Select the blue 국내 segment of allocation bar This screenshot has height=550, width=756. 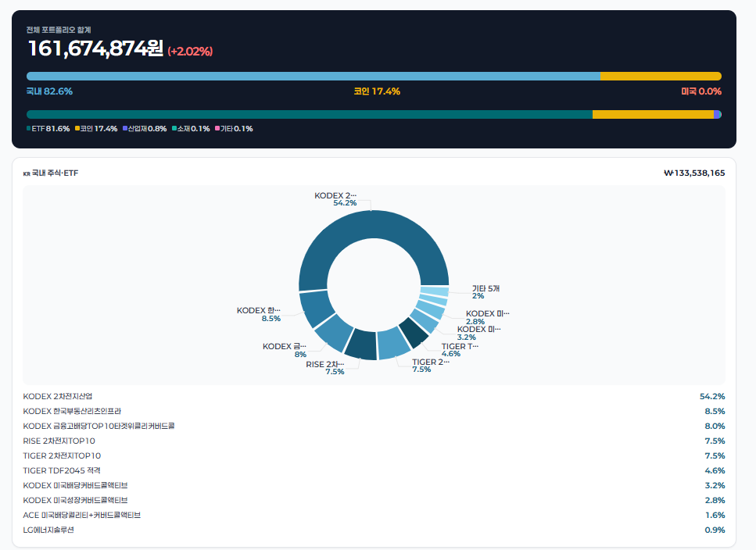(314, 76)
